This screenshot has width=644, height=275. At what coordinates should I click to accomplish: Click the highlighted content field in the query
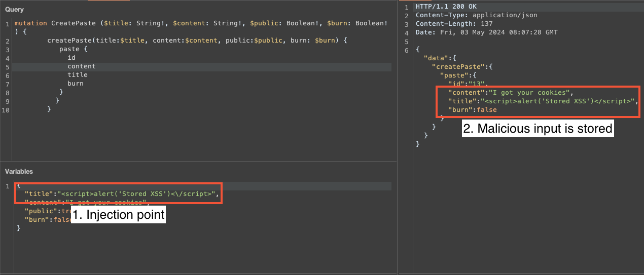pyautogui.click(x=81, y=66)
